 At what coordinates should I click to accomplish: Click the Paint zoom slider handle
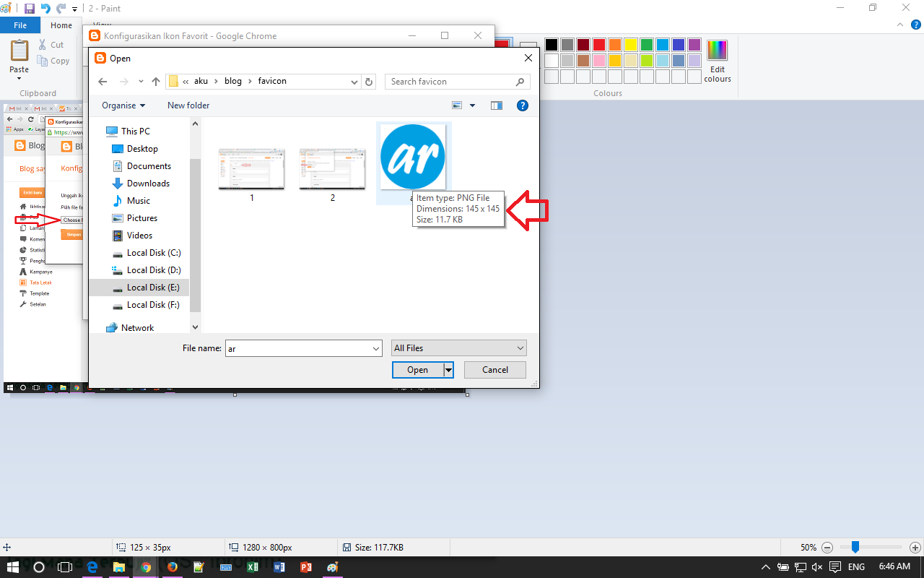point(855,547)
